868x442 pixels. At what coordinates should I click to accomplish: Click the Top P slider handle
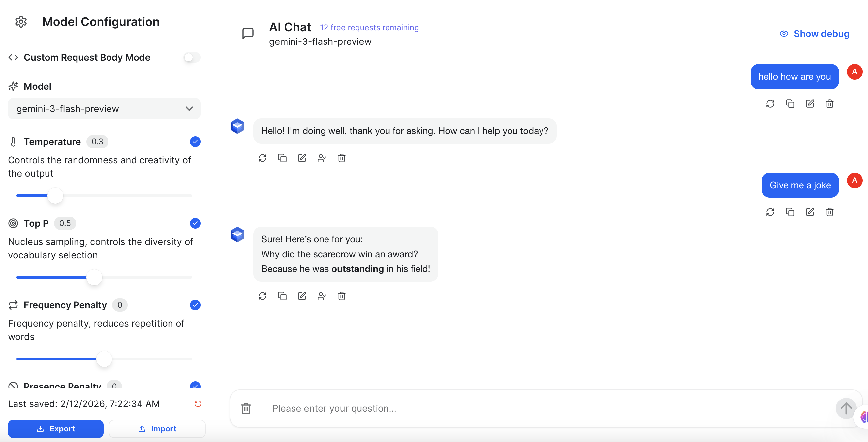click(x=94, y=277)
